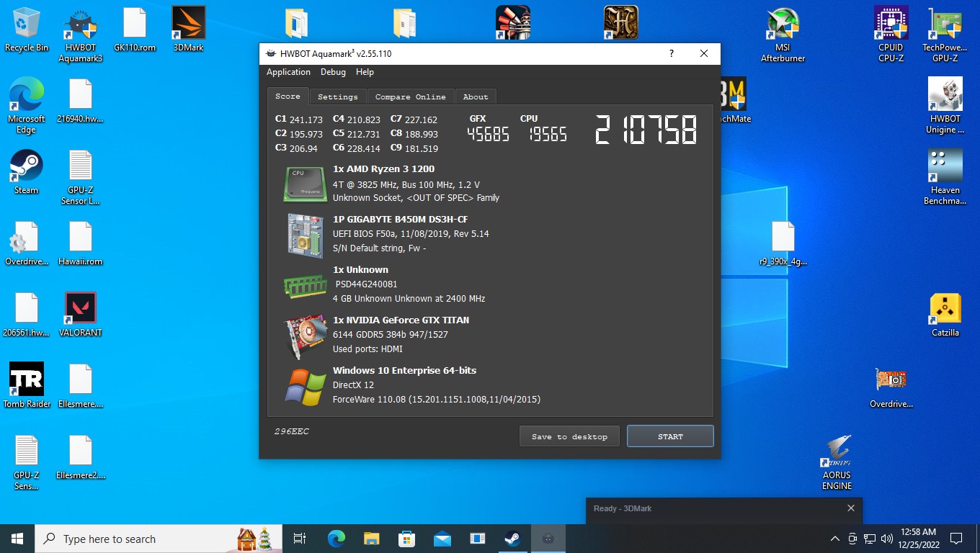Open Mail app from the taskbar
980x553 pixels.
[442, 539]
